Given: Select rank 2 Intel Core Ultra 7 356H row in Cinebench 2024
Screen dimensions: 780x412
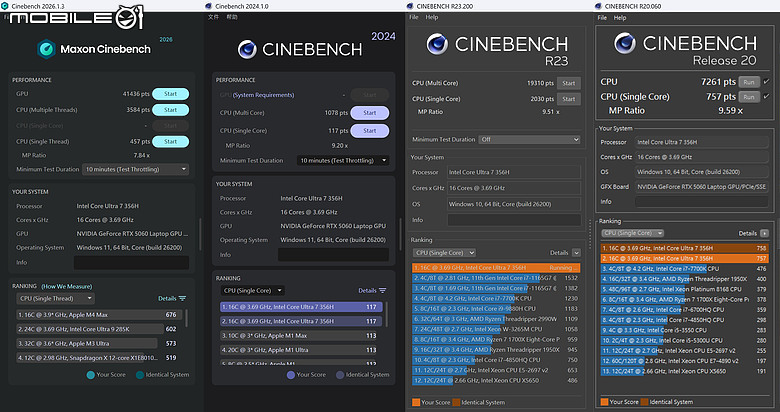Looking at the screenshot, I should coord(301,321).
